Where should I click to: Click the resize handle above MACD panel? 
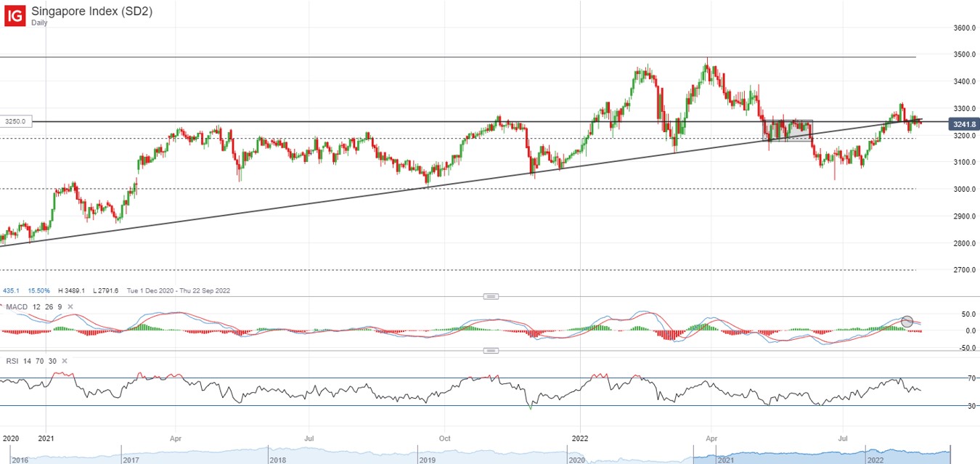[491, 296]
